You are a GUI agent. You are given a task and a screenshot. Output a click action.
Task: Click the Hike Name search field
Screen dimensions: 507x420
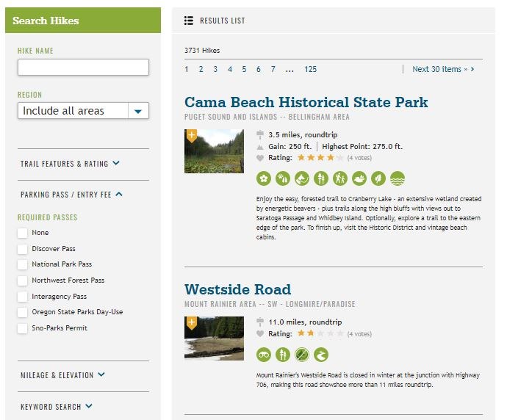click(x=83, y=68)
